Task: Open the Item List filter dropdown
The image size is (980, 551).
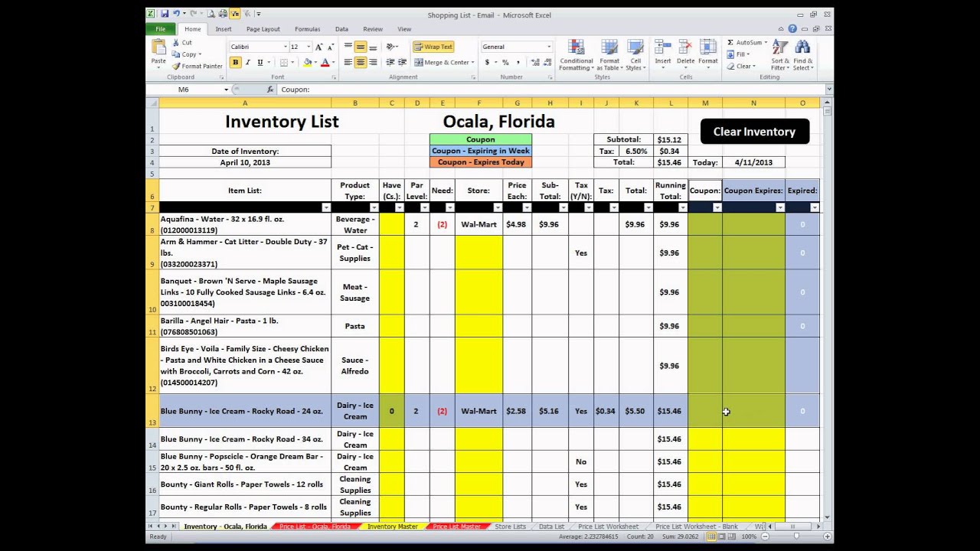Action: point(326,207)
